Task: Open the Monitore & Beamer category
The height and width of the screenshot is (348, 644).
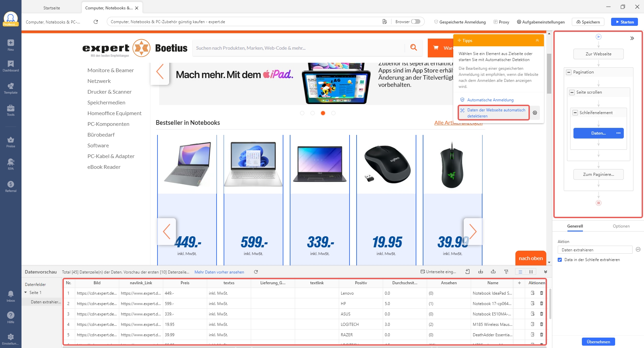Action: tap(110, 70)
